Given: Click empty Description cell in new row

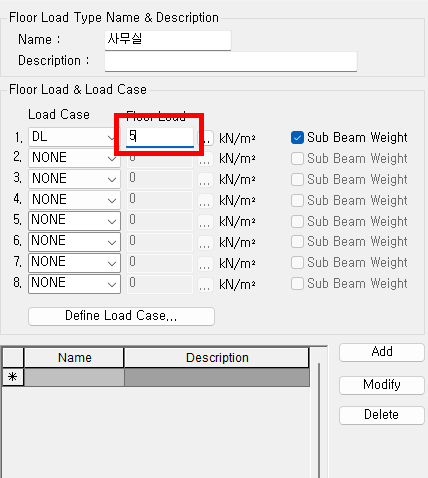Looking at the screenshot, I should pyautogui.click(x=217, y=377).
